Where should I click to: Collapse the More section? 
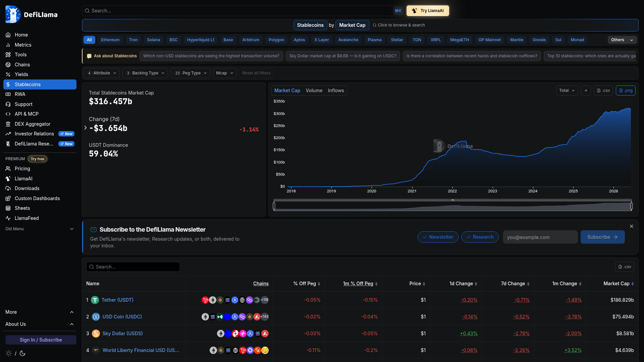pos(40,312)
